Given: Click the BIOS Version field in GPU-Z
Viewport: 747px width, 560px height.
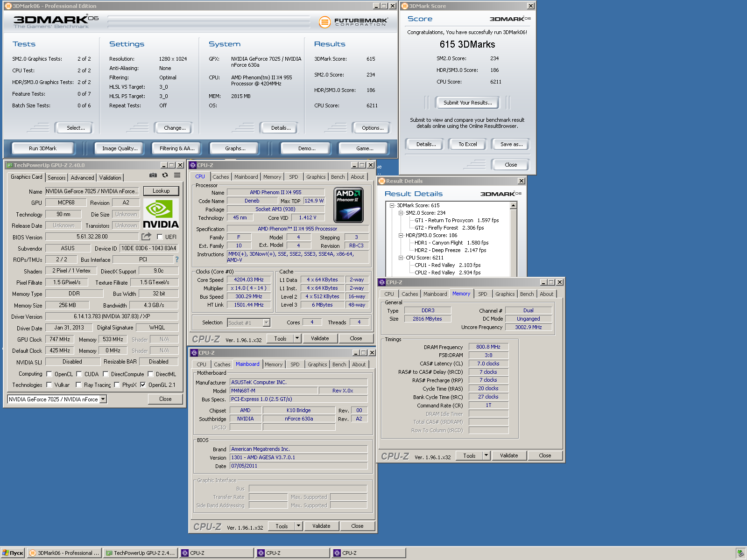Looking at the screenshot, I should click(92, 237).
